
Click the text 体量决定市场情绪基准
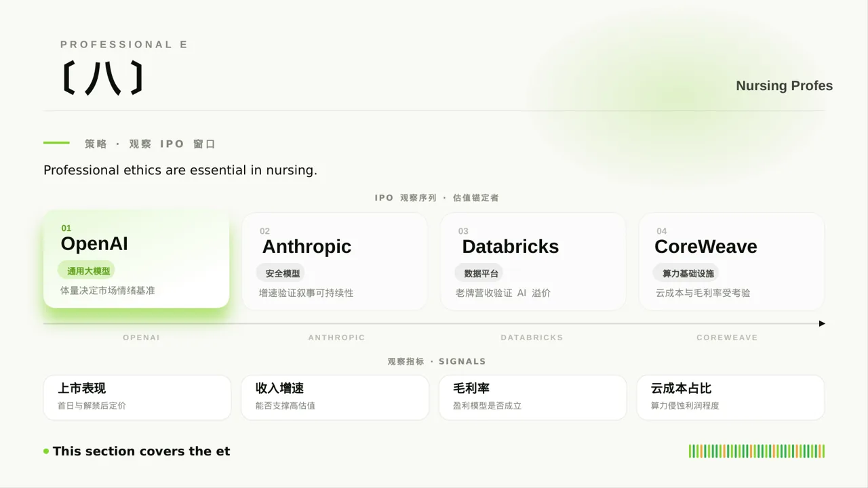(x=108, y=291)
